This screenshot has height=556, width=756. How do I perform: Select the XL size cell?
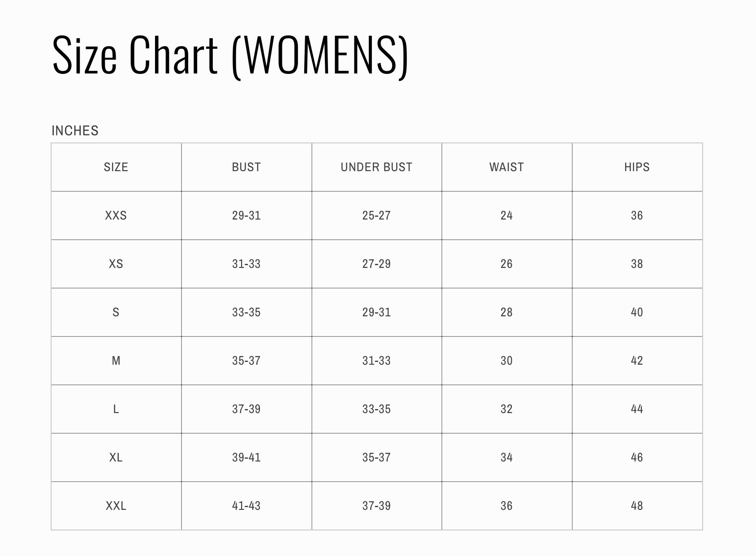116,457
